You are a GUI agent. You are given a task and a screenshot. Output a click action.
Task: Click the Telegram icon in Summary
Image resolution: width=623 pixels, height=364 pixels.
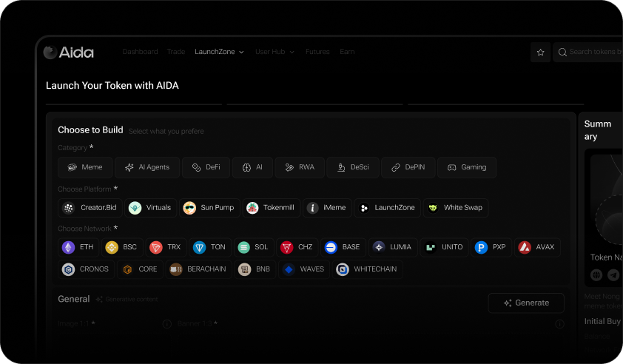pyautogui.click(x=614, y=274)
